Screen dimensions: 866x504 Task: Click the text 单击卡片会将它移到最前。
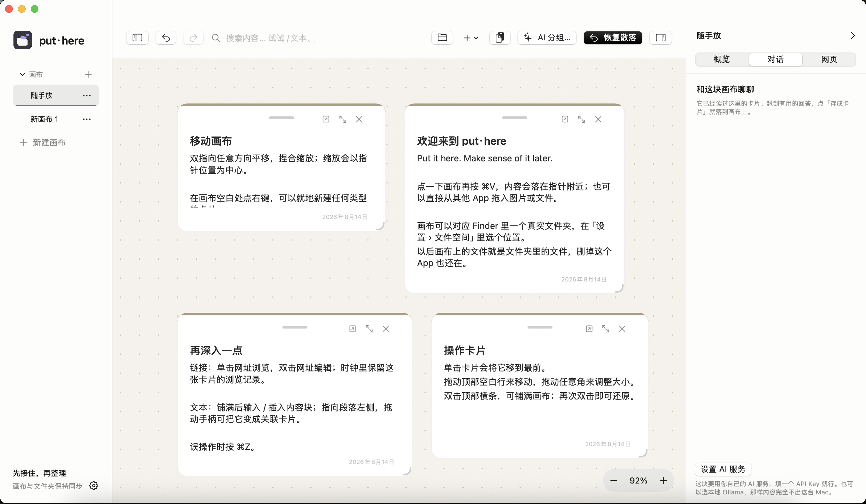pos(495,368)
